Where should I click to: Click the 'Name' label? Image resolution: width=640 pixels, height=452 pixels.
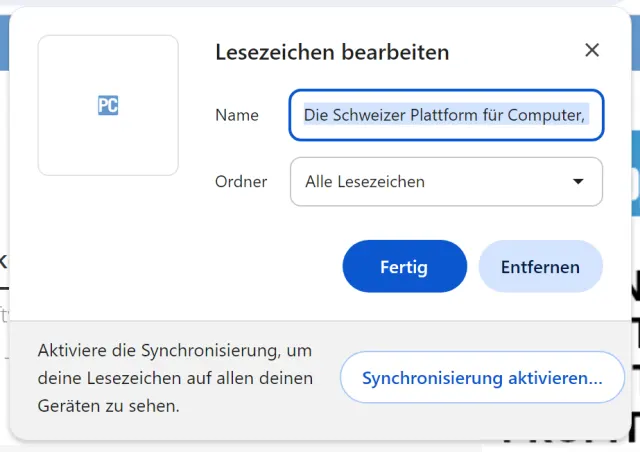tap(237, 115)
